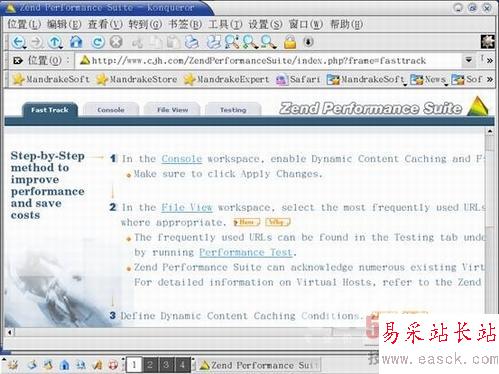499x374 pixels.
Task: Stop loading with the Stop icon
Action: [x=116, y=42]
